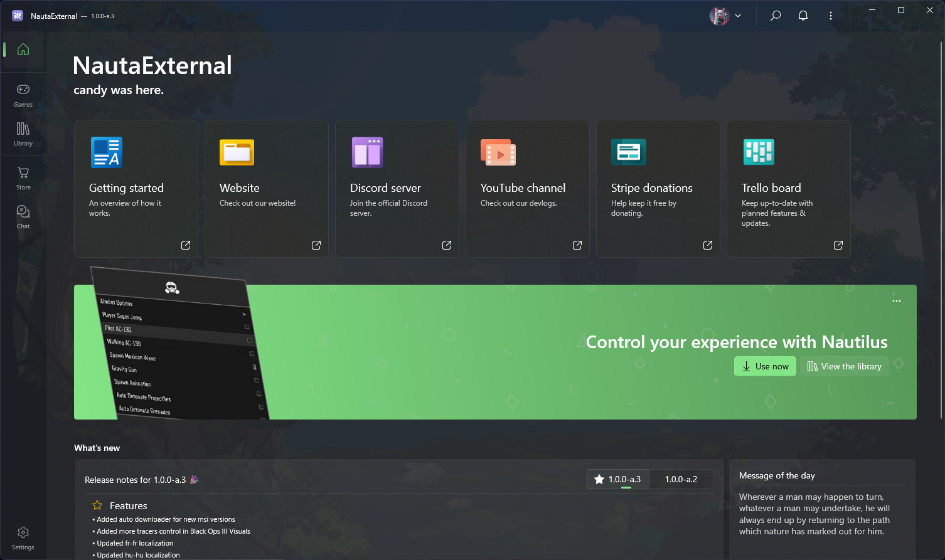This screenshot has width=945, height=560.
Task: Click 'Updated fr-fr localization' entry
Action: (x=135, y=543)
